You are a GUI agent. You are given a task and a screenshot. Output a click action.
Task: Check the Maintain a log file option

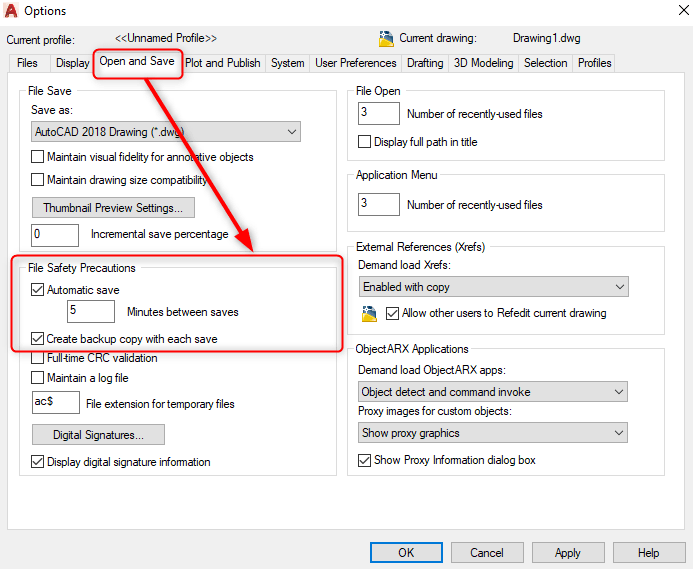38,378
